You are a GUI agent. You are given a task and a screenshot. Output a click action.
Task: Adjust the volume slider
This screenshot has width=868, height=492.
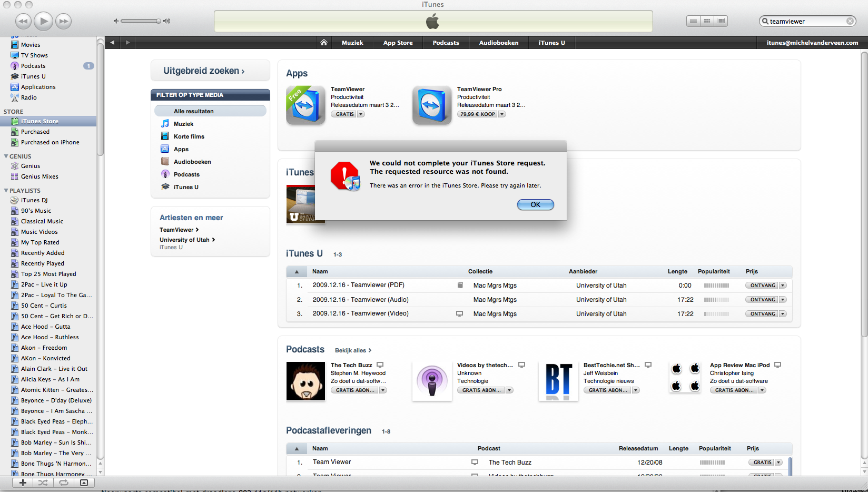click(140, 21)
